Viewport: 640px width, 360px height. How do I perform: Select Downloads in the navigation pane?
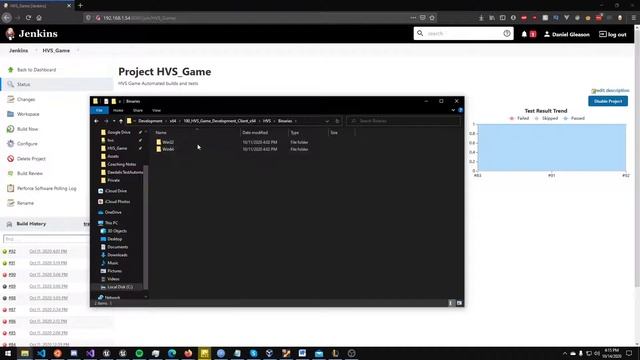point(117,255)
